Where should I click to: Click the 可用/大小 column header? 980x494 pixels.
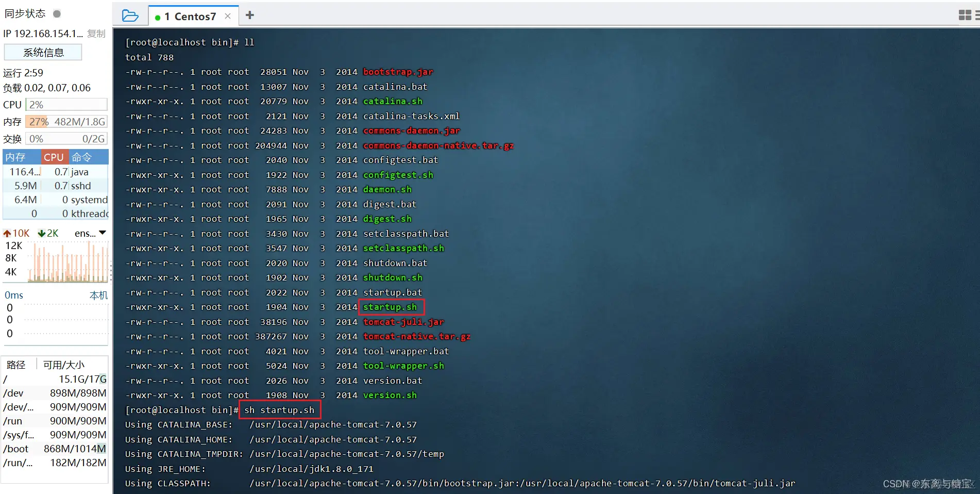tap(64, 365)
